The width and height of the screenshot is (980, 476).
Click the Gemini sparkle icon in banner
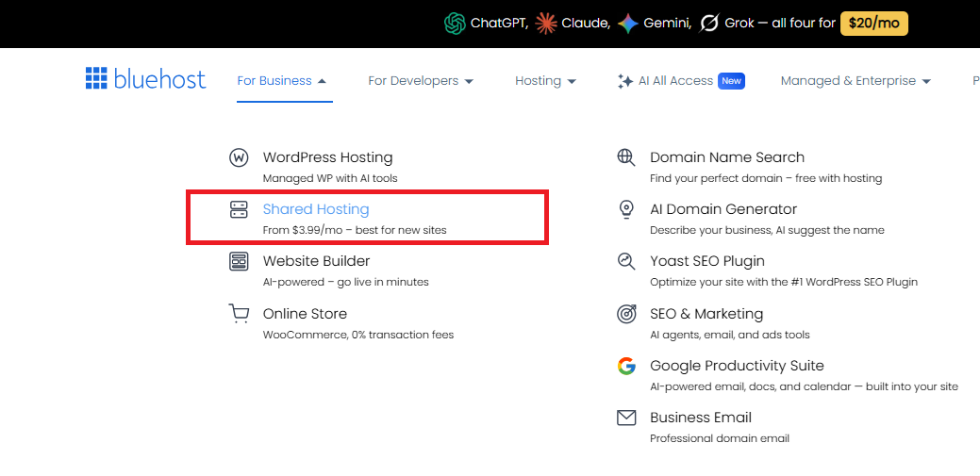[628, 24]
